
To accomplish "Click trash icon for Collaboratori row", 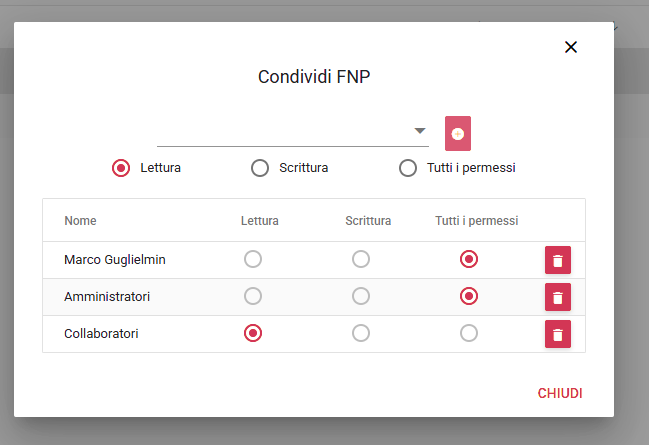I will (558, 334).
